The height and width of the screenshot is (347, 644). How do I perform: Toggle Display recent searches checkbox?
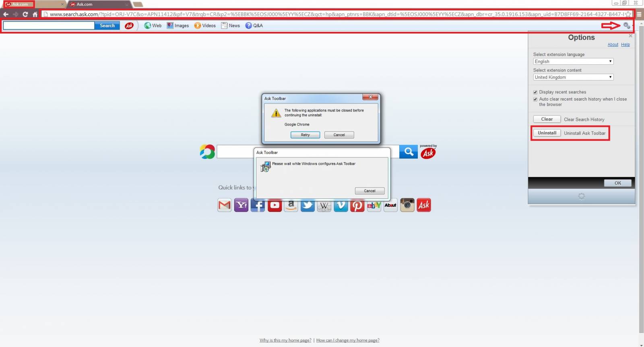click(535, 92)
